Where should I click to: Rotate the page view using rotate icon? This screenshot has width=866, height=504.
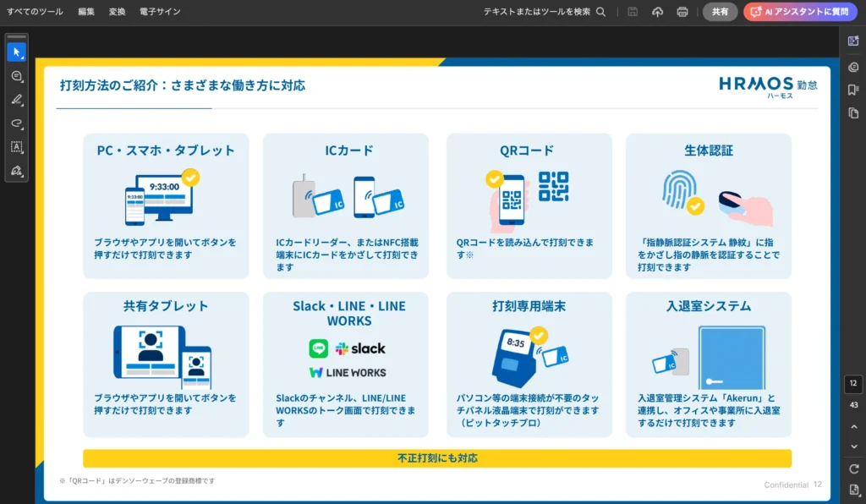(x=853, y=468)
